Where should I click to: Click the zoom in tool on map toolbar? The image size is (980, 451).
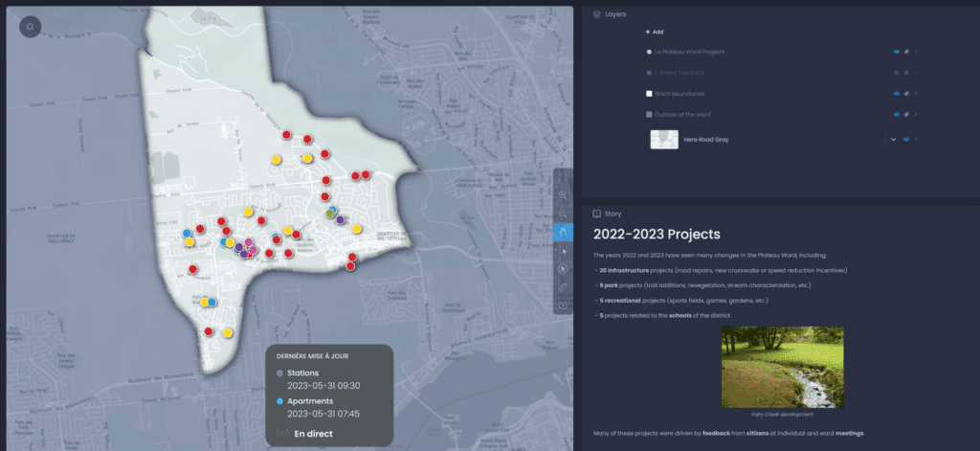tap(563, 195)
